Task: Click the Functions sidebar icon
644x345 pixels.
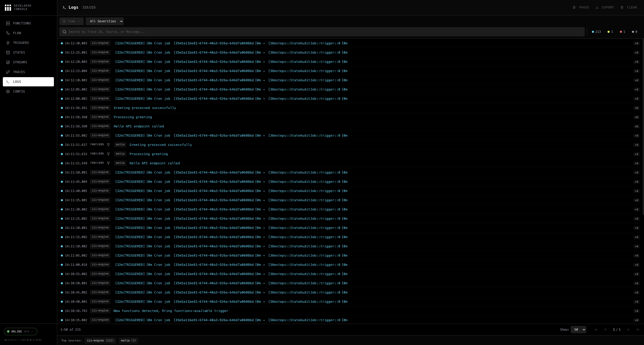Action: click(8, 23)
